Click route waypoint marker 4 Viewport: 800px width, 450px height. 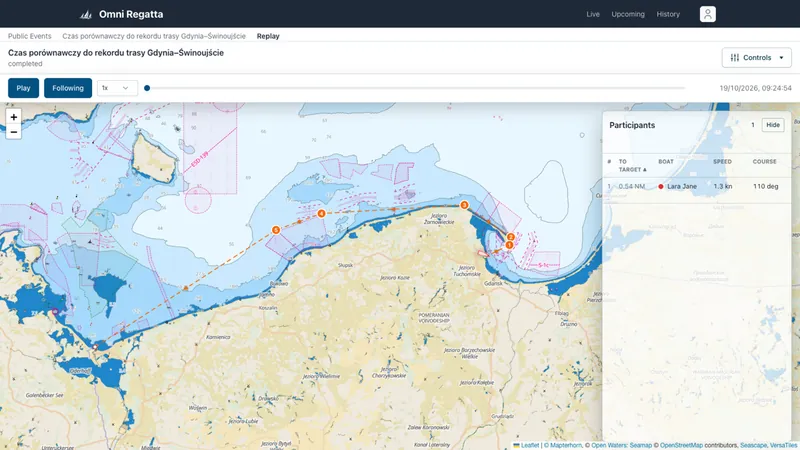321,213
